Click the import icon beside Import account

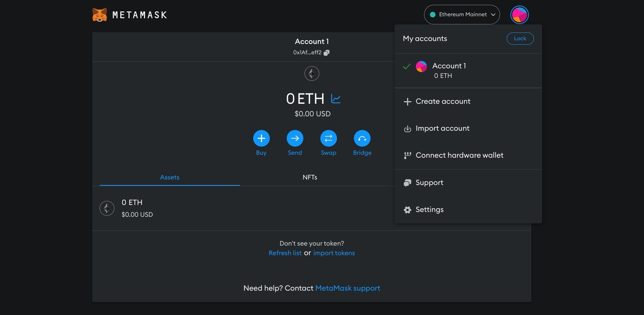(x=407, y=129)
